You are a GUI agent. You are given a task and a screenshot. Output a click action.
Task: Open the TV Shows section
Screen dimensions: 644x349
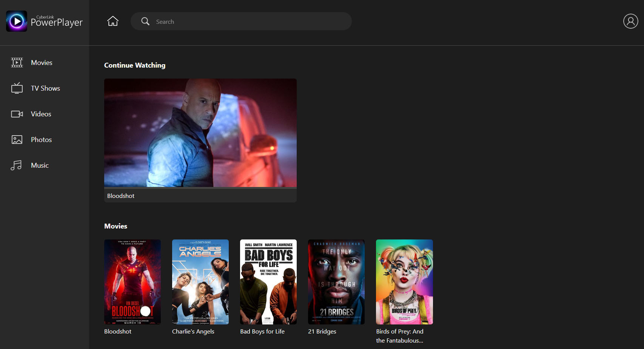45,88
